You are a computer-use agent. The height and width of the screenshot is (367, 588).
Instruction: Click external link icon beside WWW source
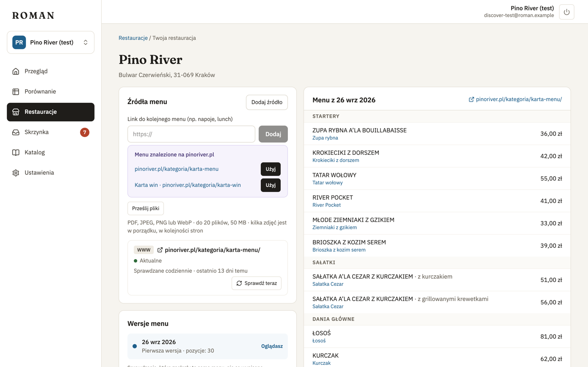(x=160, y=250)
